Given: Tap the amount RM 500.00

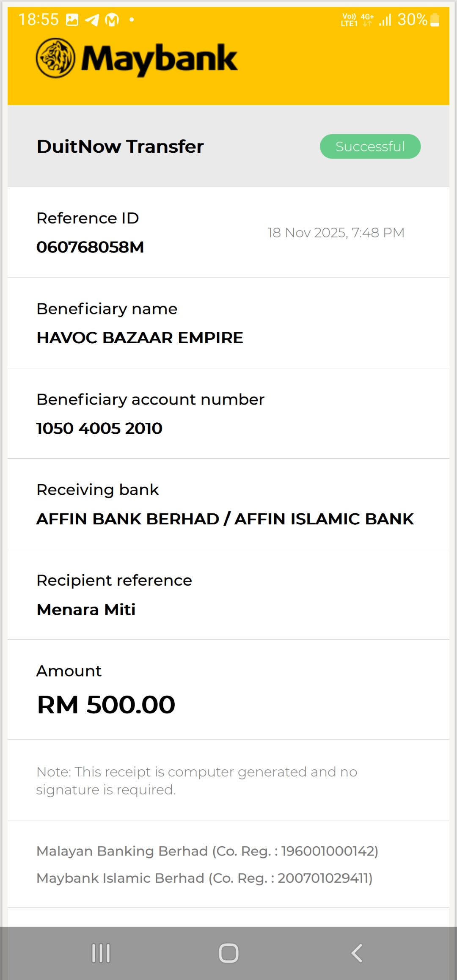Looking at the screenshot, I should pyautogui.click(x=106, y=705).
